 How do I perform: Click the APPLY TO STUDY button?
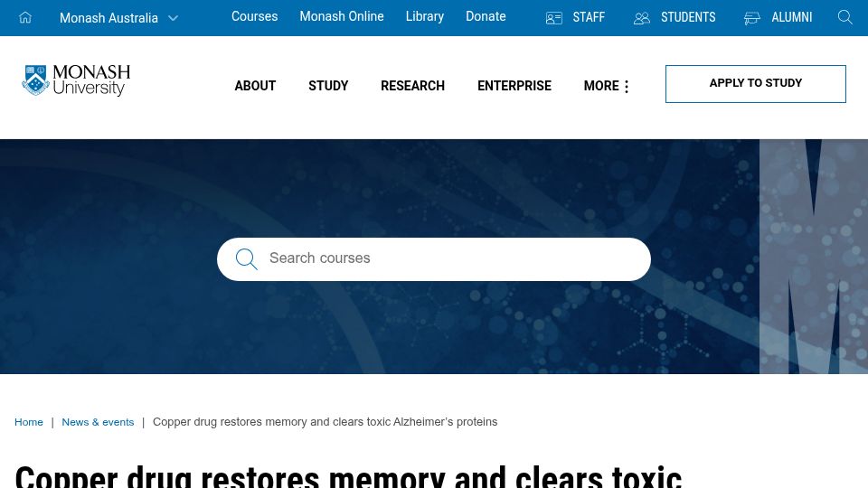click(756, 83)
